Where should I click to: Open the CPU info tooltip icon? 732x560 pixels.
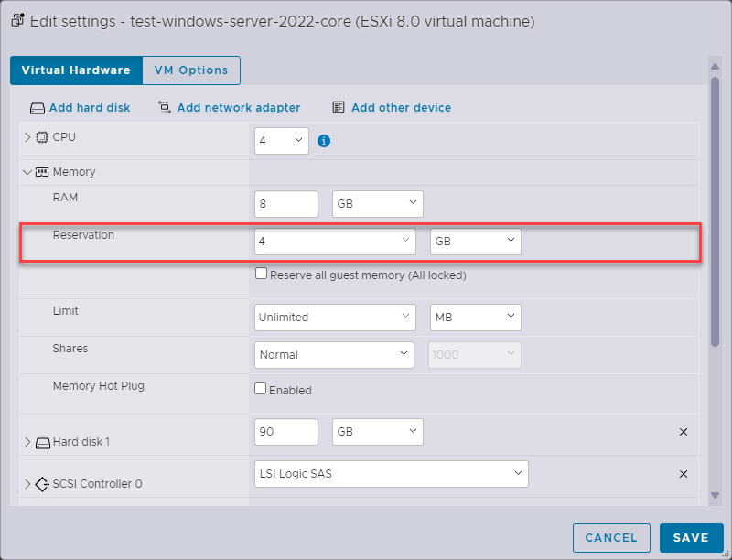[x=324, y=141]
